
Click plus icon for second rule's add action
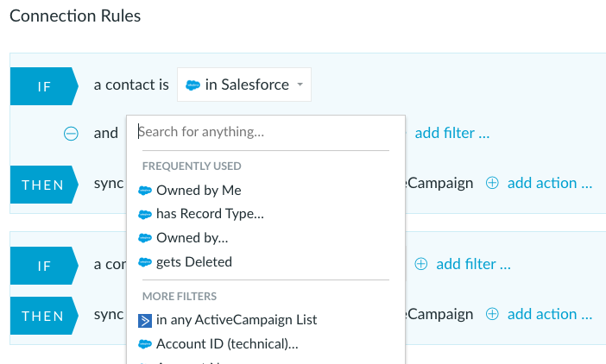tap(492, 314)
